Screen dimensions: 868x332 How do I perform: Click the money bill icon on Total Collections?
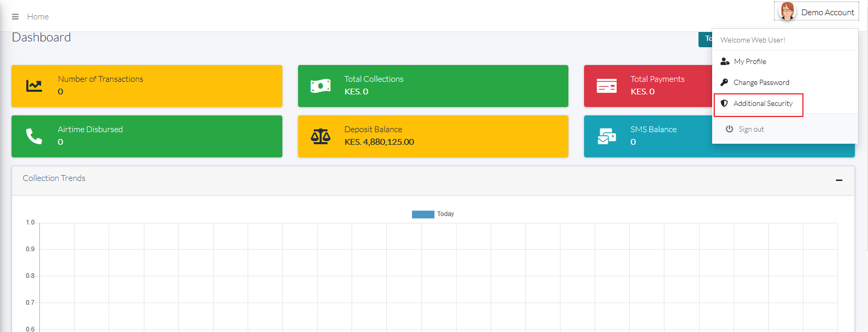[321, 86]
